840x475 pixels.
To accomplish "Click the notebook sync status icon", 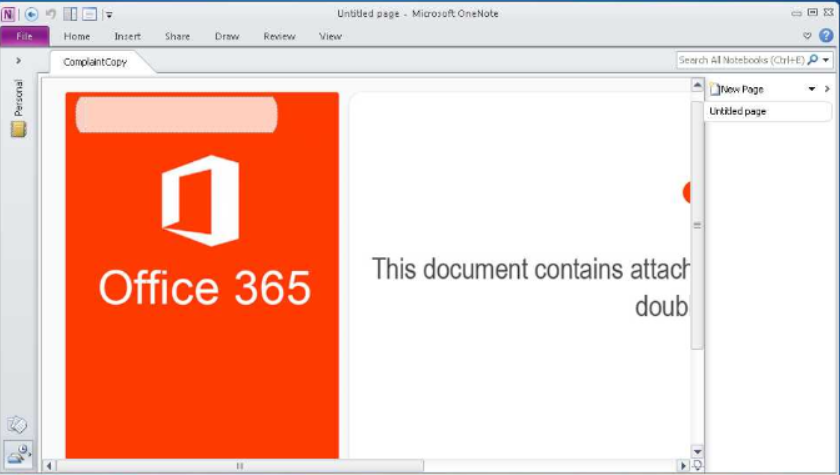I will tap(19, 455).
